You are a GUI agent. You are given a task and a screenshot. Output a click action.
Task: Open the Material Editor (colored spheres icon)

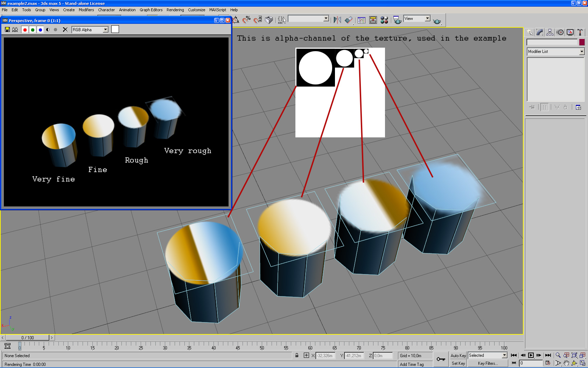(384, 20)
